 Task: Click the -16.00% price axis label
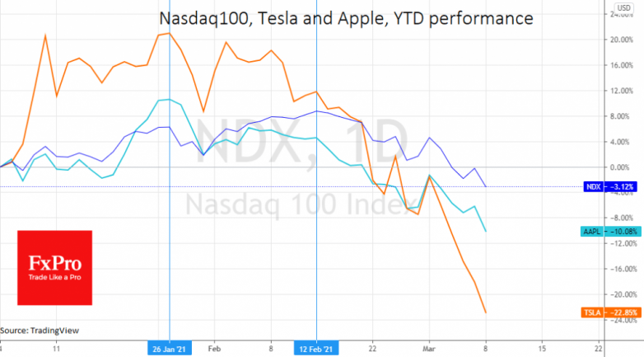(x=621, y=269)
